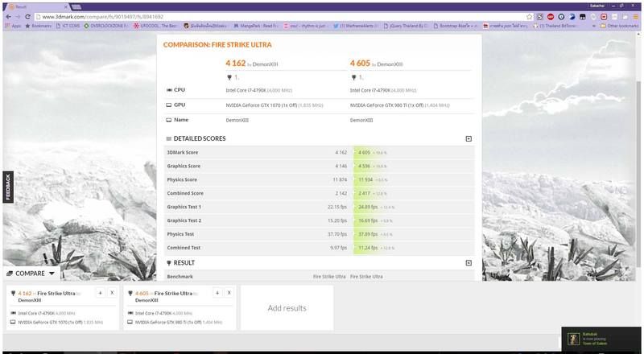Click GTX 1070 text in bottom compare card

pos(50,323)
